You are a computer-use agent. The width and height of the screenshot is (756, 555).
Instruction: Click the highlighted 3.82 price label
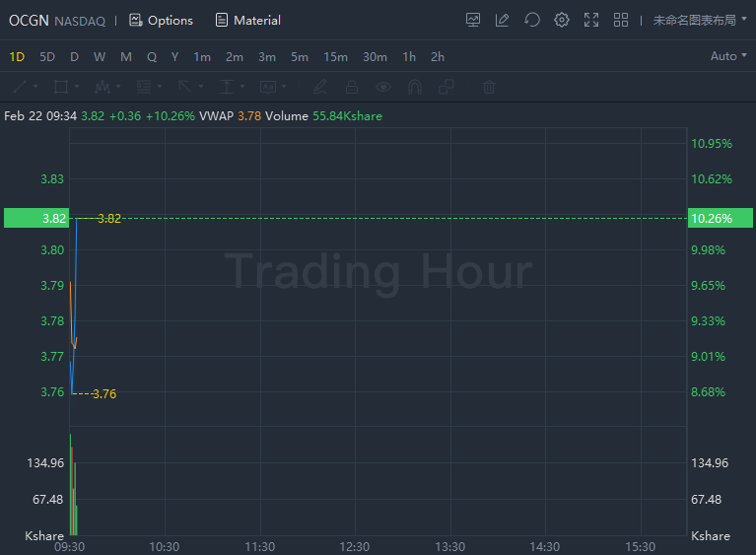(x=36, y=218)
